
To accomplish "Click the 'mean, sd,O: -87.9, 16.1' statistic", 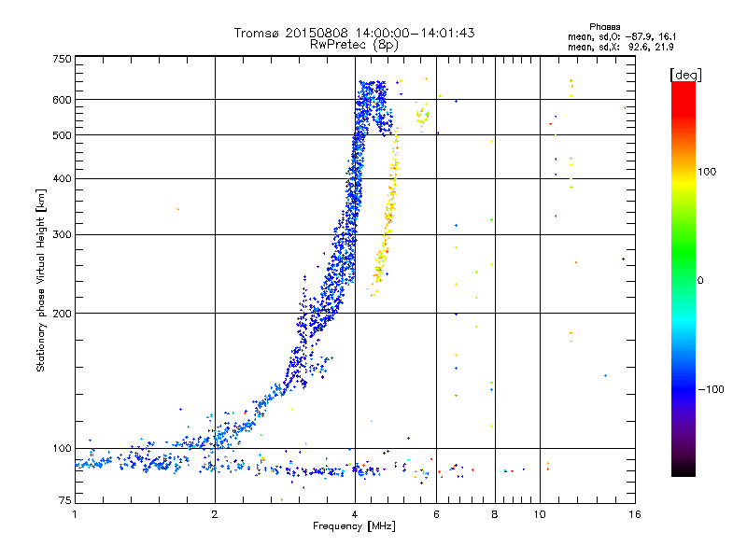I will point(622,36).
